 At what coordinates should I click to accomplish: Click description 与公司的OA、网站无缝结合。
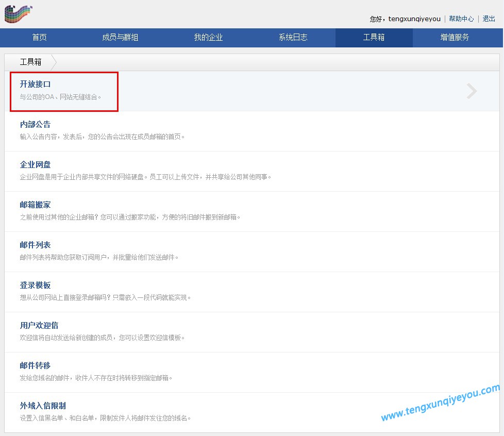click(x=60, y=97)
